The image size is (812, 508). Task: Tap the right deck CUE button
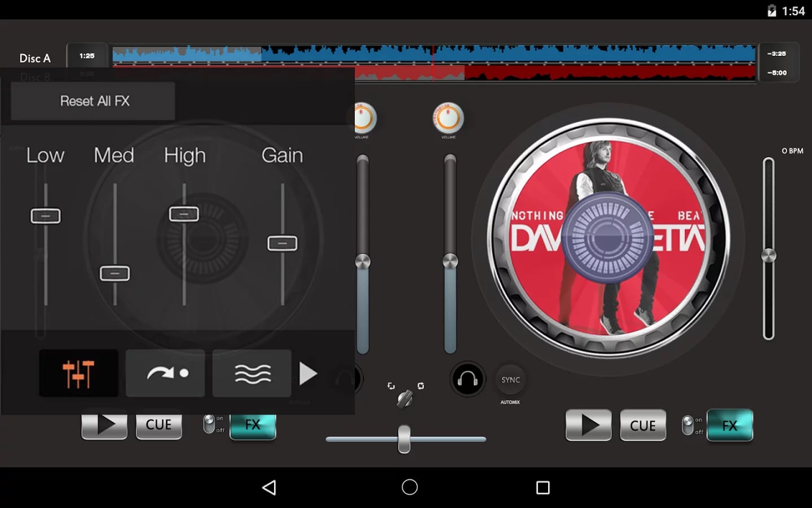pos(643,425)
